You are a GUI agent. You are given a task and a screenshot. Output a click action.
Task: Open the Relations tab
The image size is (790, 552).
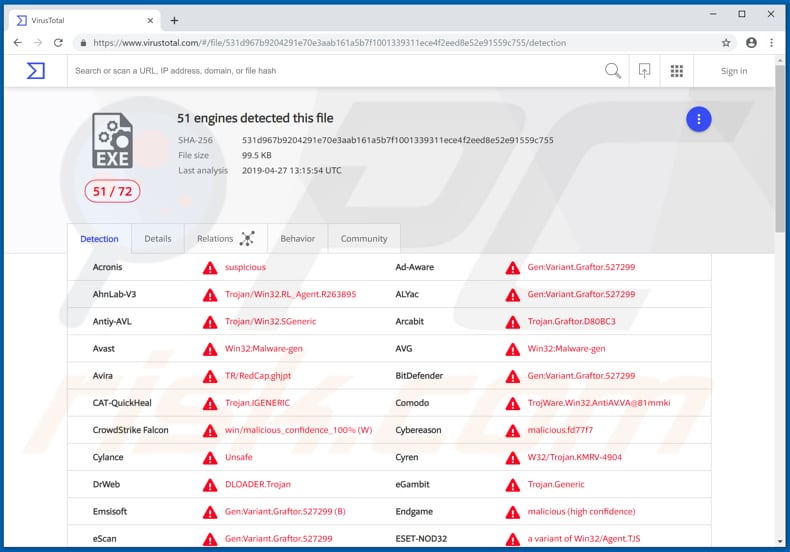[224, 239]
